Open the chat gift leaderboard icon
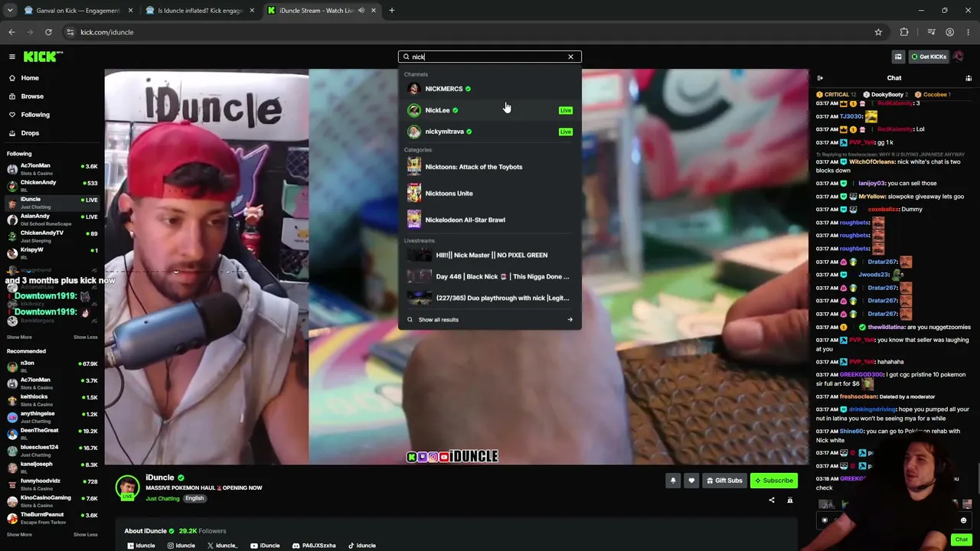The image size is (980, 551). tap(969, 78)
